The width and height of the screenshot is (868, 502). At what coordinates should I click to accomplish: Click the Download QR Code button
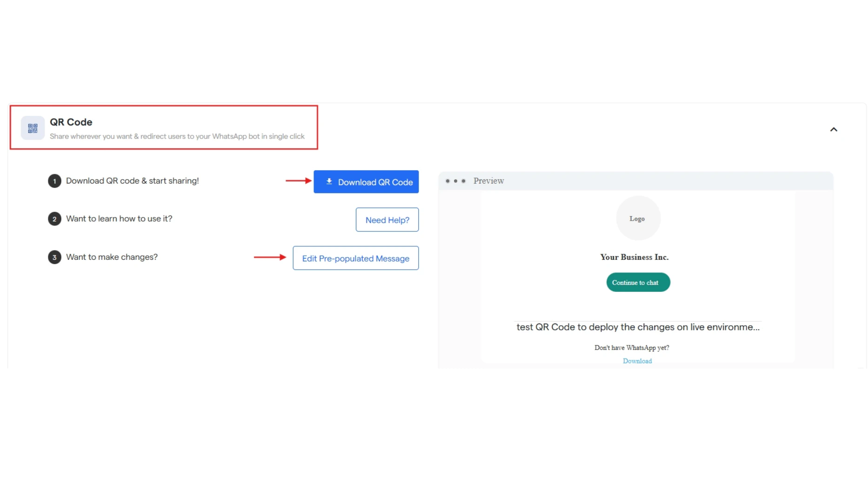[366, 182]
